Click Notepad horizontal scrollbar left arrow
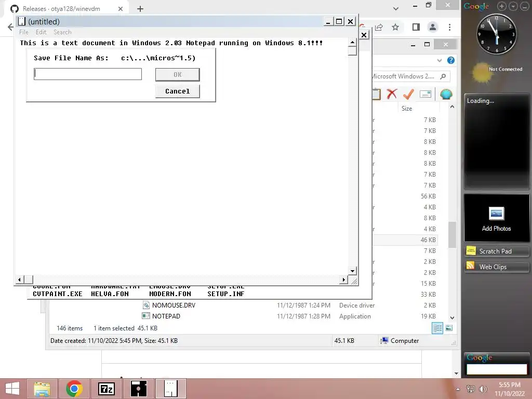The width and height of the screenshot is (532, 399). pyautogui.click(x=19, y=280)
